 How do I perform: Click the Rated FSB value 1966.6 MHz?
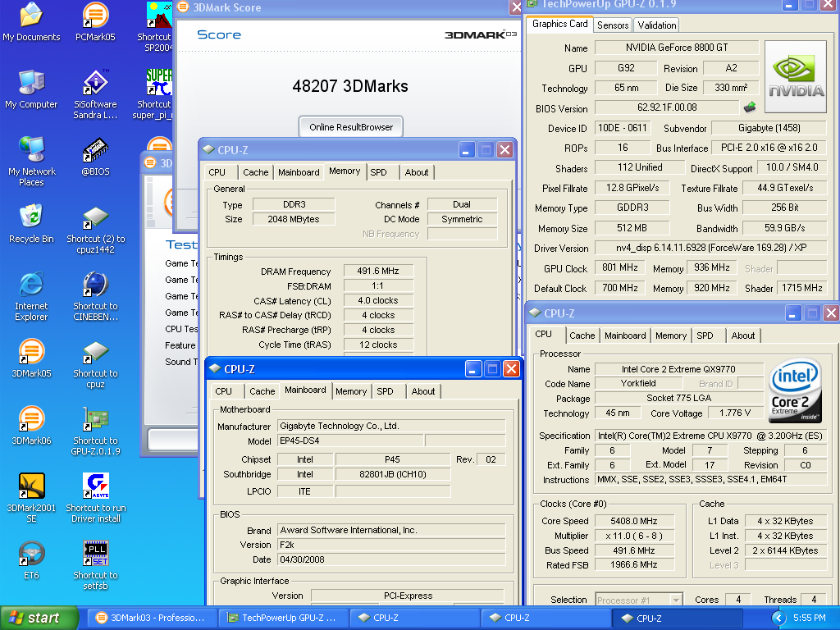pyautogui.click(x=634, y=564)
